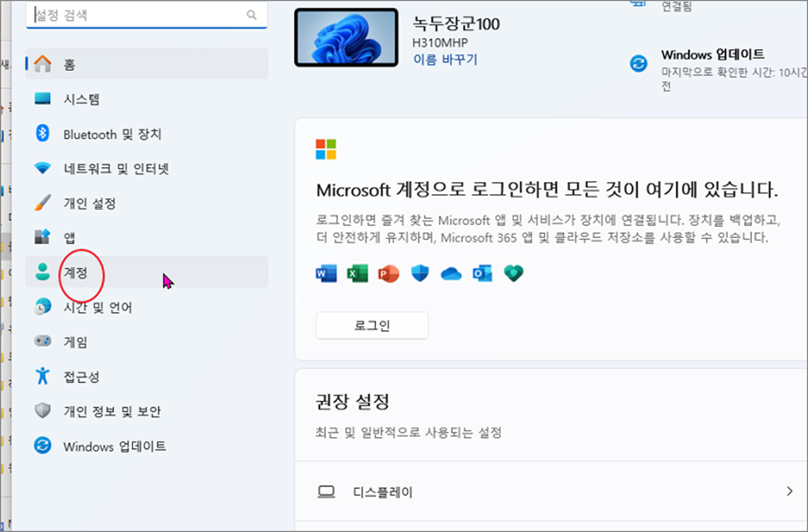Click the Display laptop icon
The width and height of the screenshot is (808, 532).
click(327, 492)
